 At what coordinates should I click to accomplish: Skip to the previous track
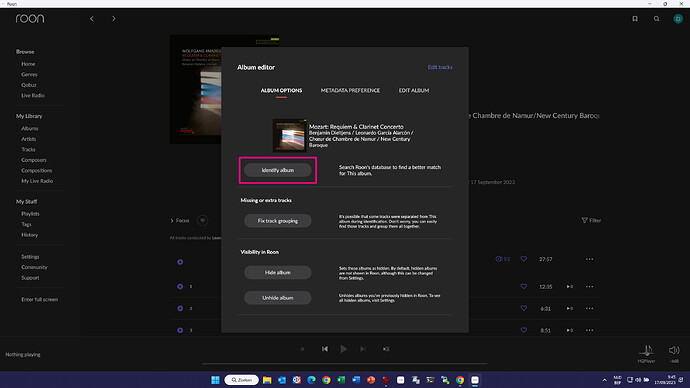[325, 349]
